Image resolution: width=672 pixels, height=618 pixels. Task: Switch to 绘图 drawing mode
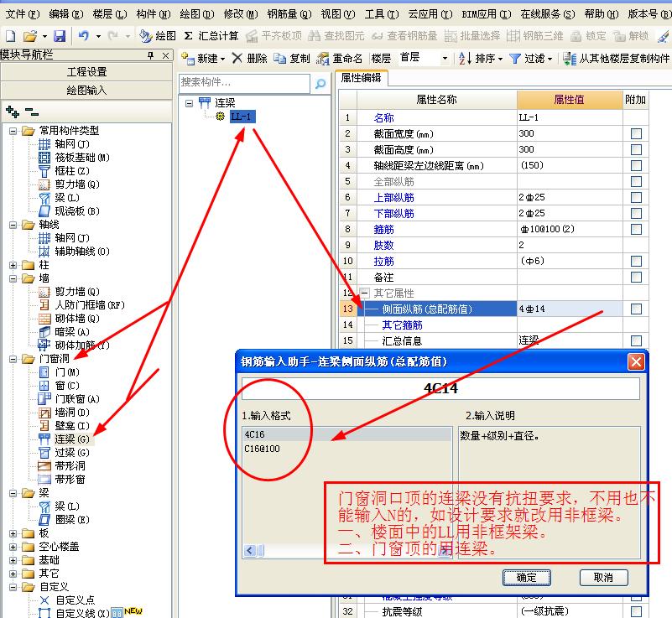click(x=158, y=36)
